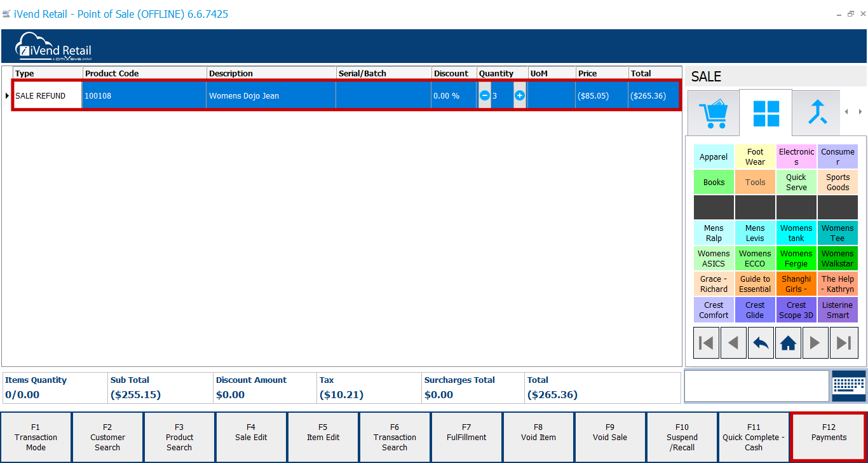
Task: Select the SALE REFUND type cell
Action: pyautogui.click(x=48, y=95)
